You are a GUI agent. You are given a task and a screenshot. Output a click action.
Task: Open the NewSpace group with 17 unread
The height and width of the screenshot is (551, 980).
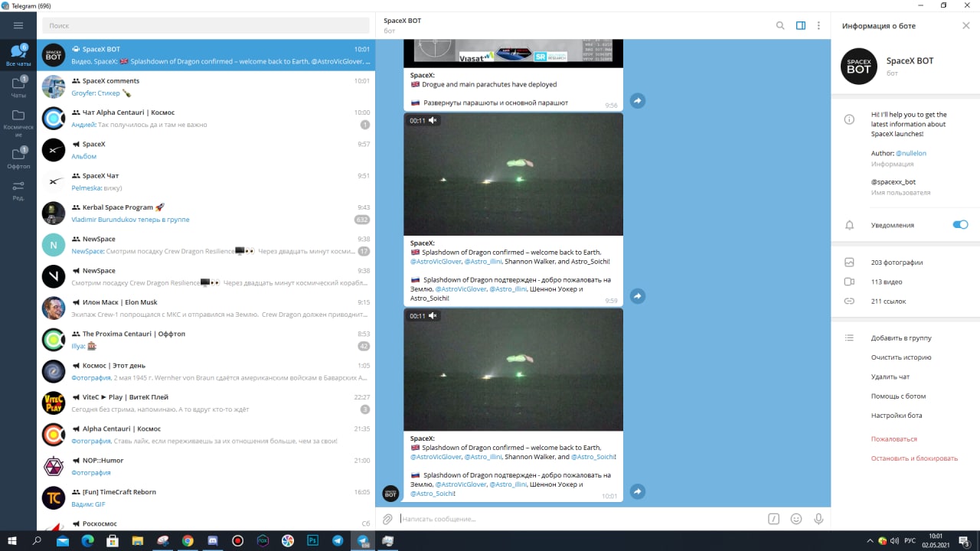coord(206,245)
